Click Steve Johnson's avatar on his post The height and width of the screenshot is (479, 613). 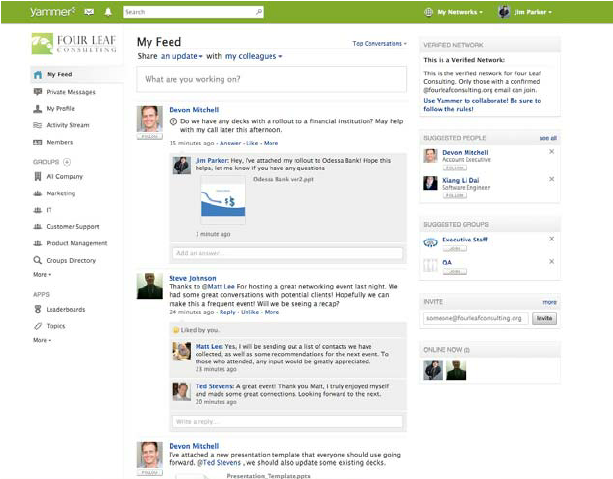click(x=149, y=286)
